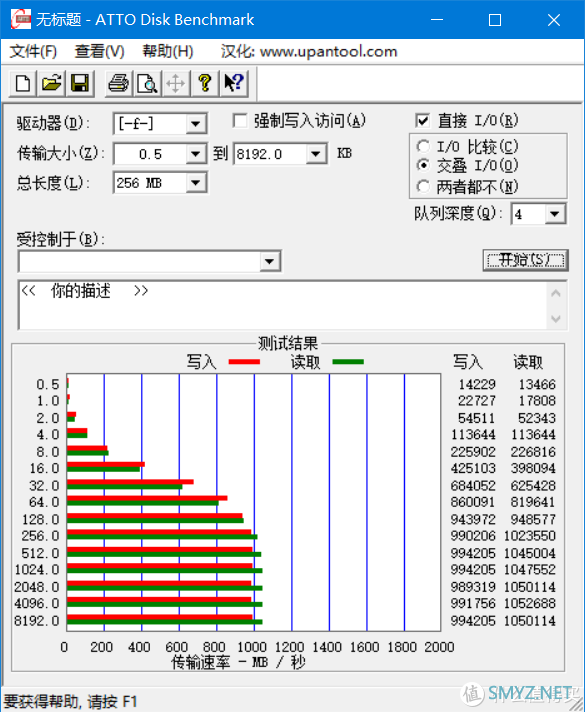Click the 8192.0 row read value 1050114

click(530, 621)
